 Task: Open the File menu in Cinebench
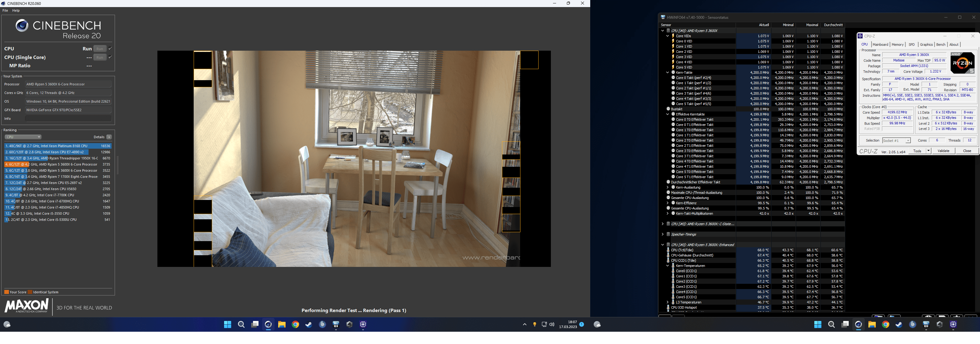pyautogui.click(x=5, y=11)
